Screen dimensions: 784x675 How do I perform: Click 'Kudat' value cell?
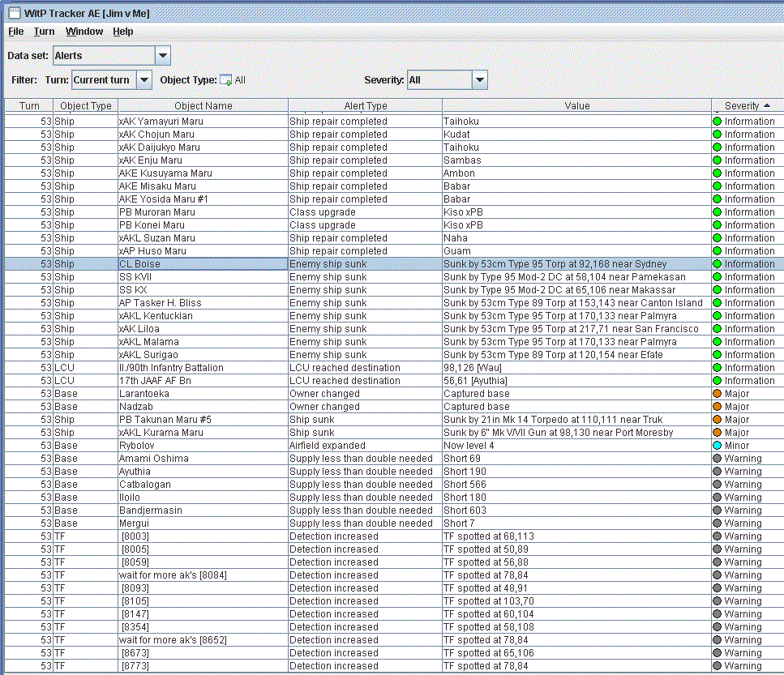[x=577, y=134]
